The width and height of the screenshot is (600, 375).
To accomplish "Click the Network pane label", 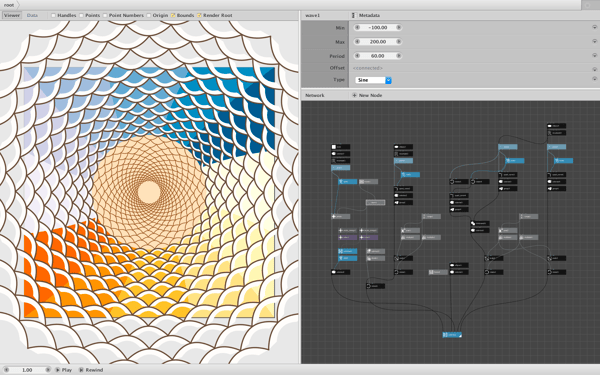I will click(x=315, y=95).
